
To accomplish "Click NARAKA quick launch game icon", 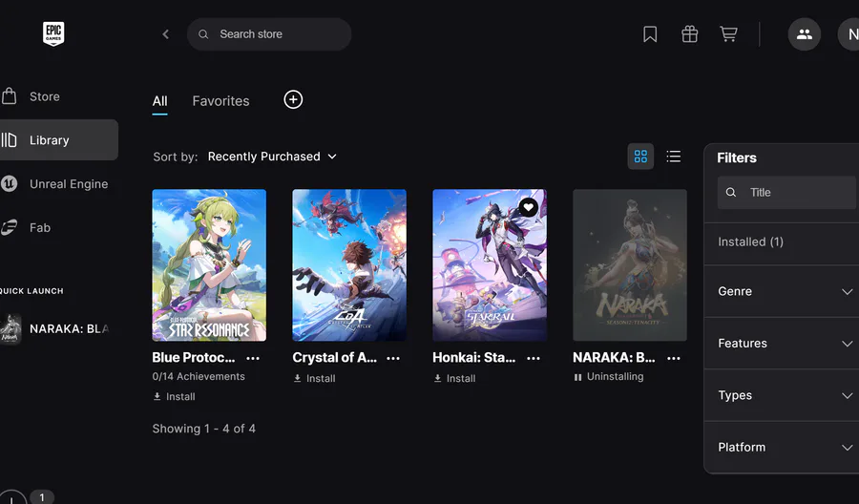I will [10, 328].
